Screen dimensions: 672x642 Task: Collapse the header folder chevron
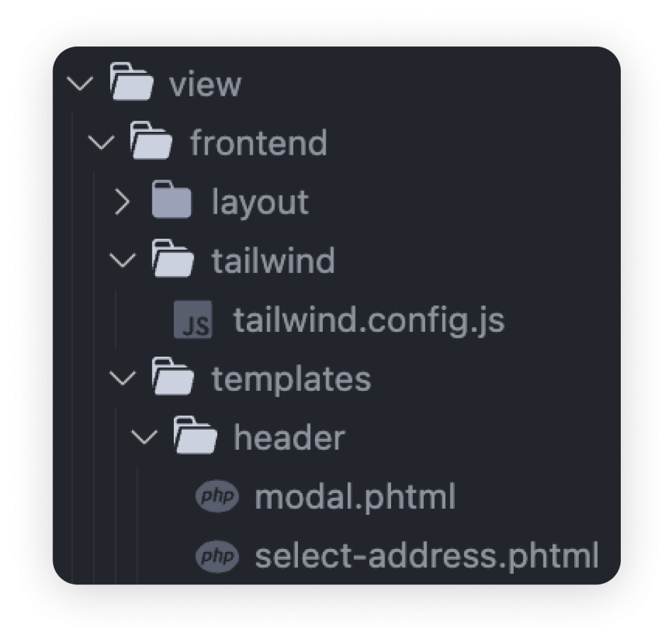pos(144,437)
